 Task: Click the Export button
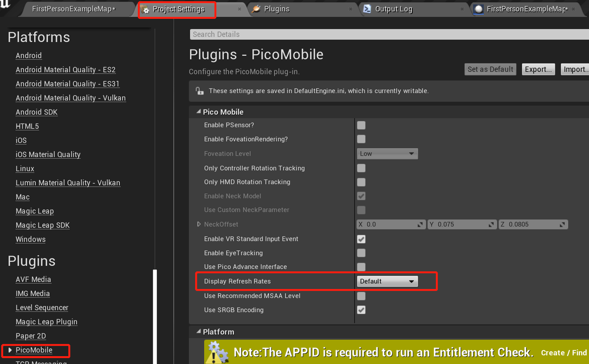coord(538,69)
